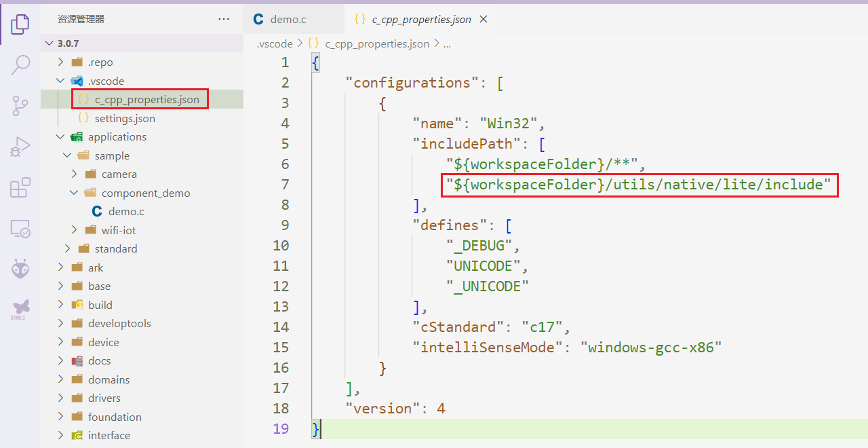Screen dimensions: 868x448
Task: Click the .vscode breadcrumb segment
Action: pos(275,43)
